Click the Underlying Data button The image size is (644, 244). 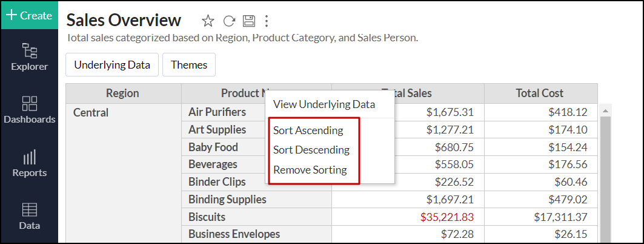112,65
